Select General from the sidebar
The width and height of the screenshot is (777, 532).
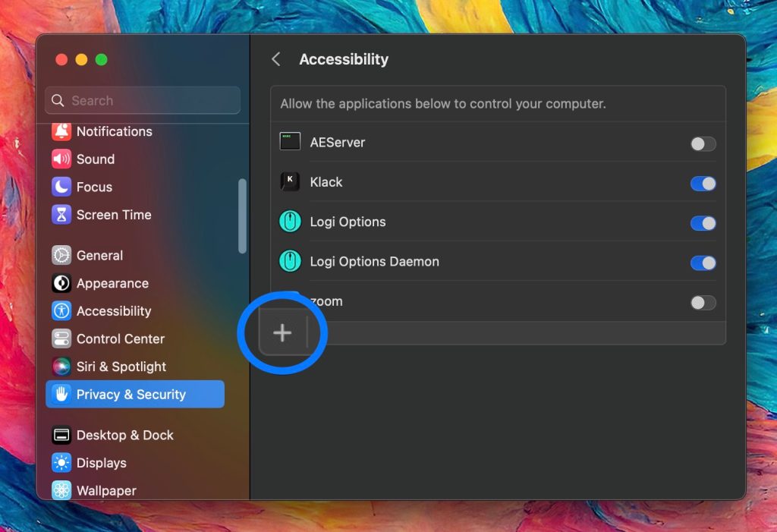coord(60,255)
